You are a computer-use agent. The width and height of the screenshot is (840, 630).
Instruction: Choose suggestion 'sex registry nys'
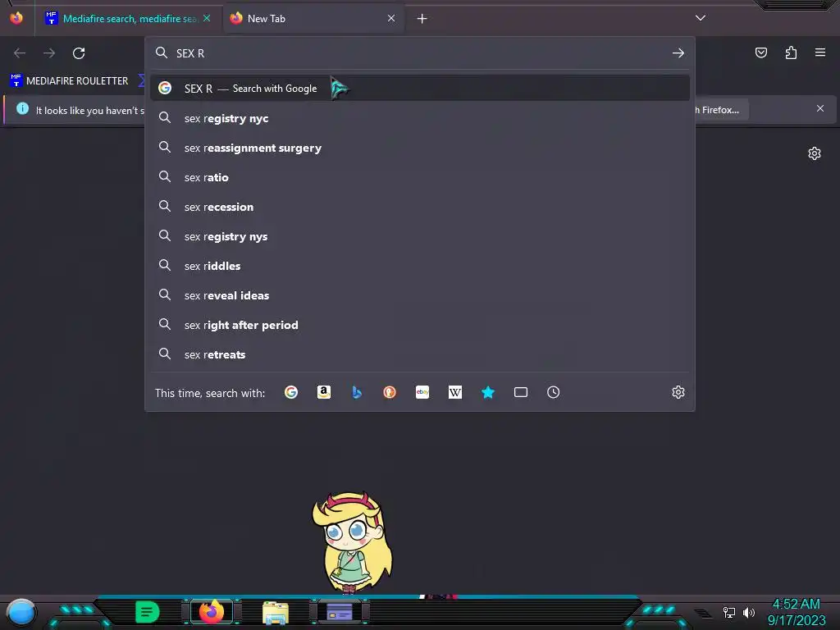420,236
